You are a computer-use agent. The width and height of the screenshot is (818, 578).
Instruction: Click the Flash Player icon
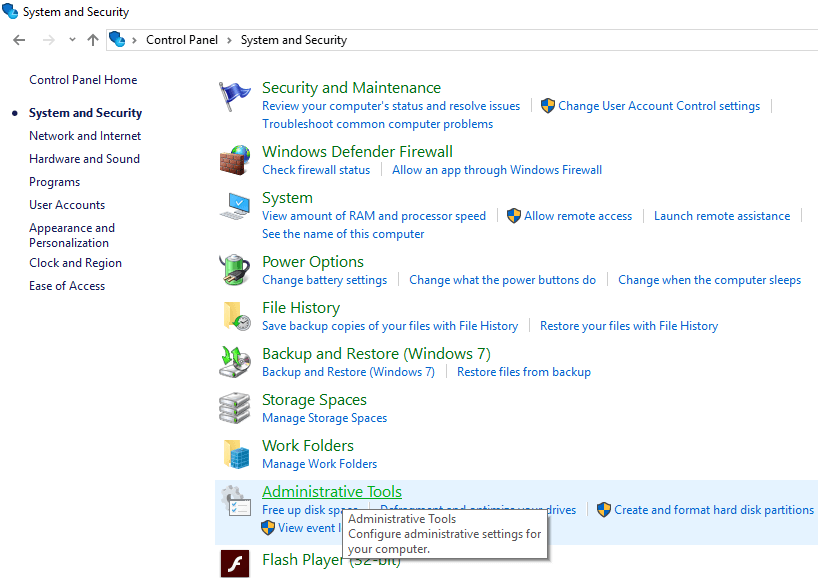tap(234, 563)
